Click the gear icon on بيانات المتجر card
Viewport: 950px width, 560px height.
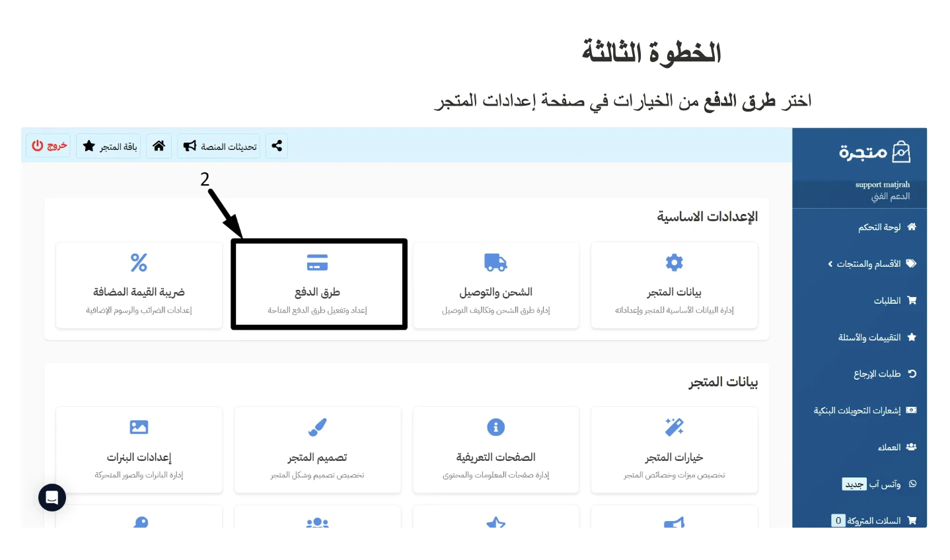point(675,263)
